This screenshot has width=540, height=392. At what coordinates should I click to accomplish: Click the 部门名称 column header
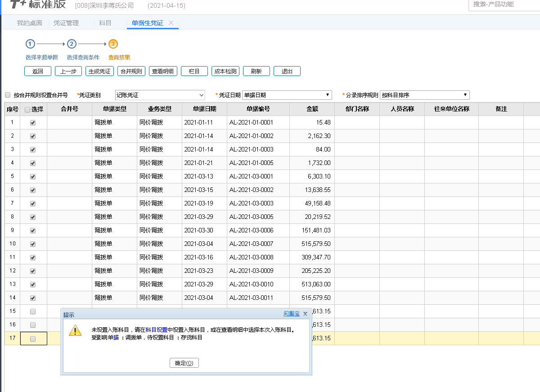pos(357,109)
